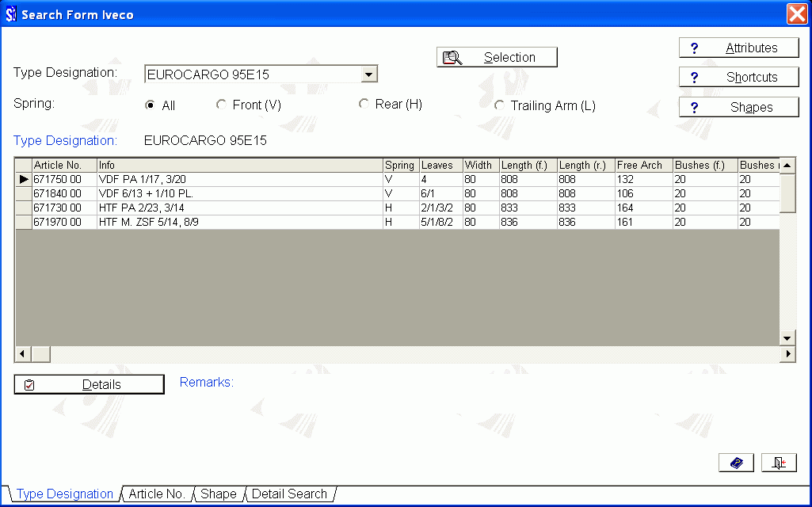Click the Selection button
The height and width of the screenshot is (507, 812).
click(x=497, y=58)
